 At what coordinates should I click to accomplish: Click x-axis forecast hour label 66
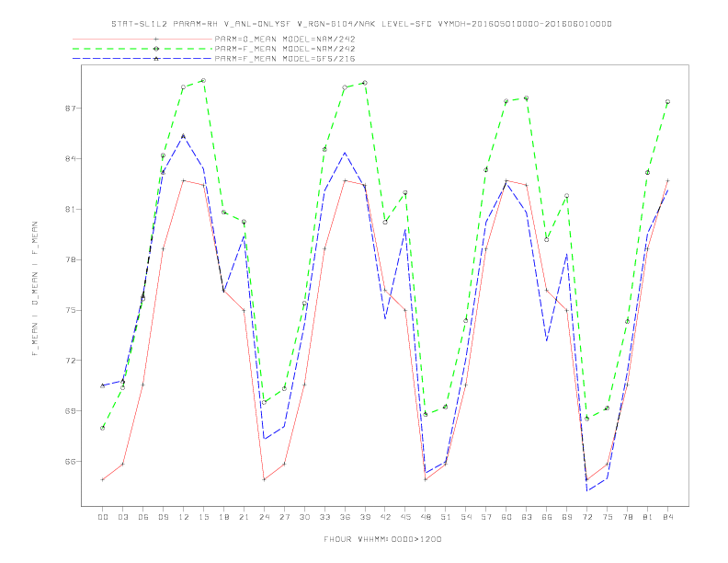pos(547,517)
